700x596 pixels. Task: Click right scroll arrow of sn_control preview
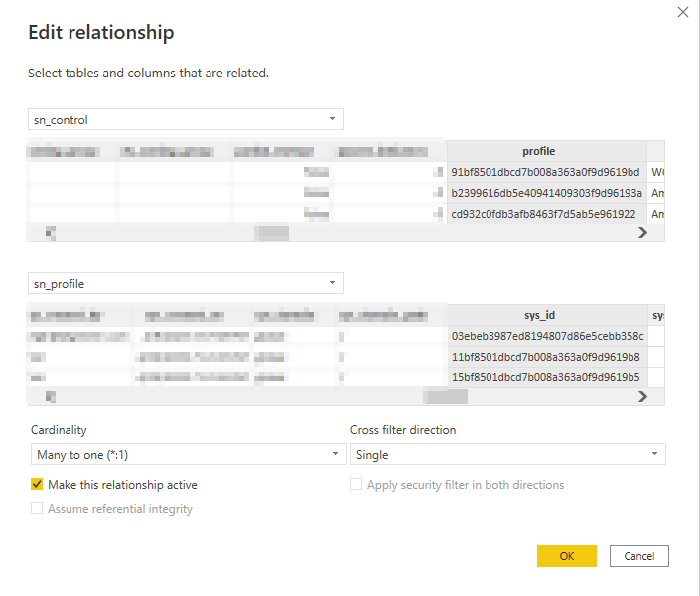click(642, 233)
